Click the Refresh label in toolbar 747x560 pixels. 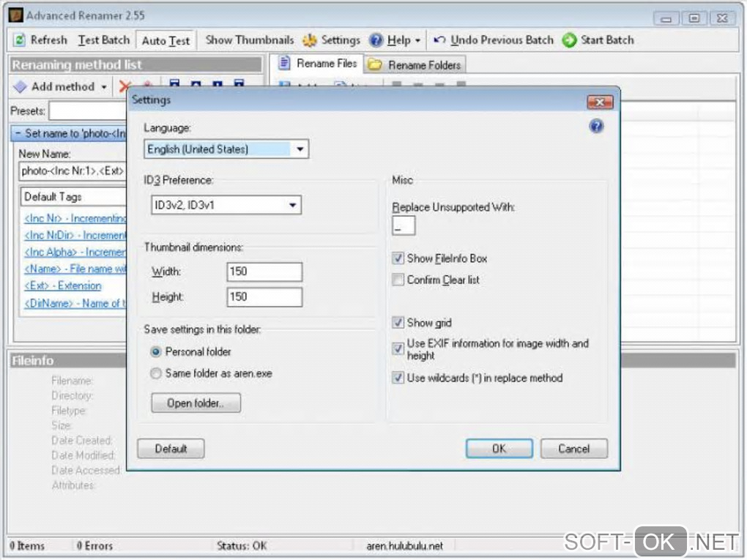click(48, 40)
